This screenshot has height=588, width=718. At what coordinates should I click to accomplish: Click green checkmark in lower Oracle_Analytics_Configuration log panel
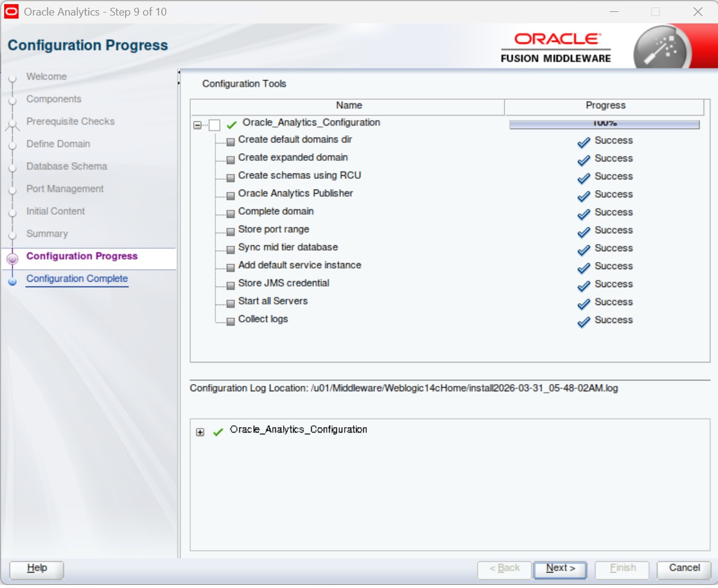click(218, 432)
